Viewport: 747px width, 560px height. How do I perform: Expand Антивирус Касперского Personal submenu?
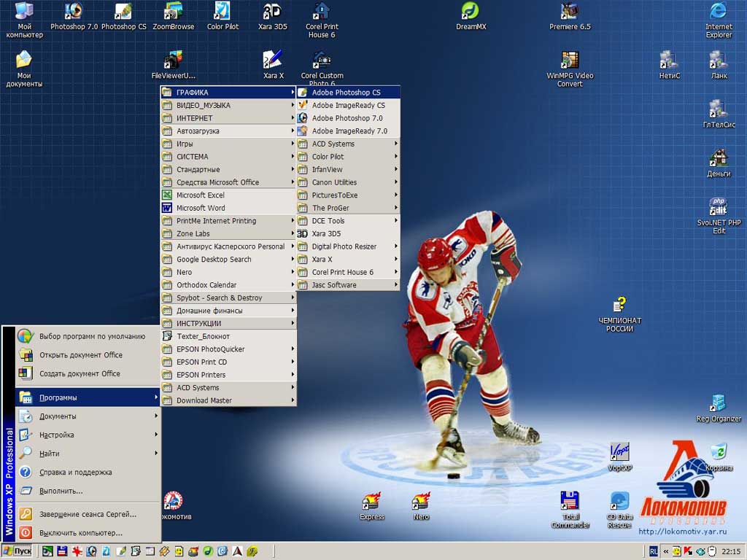coord(228,246)
